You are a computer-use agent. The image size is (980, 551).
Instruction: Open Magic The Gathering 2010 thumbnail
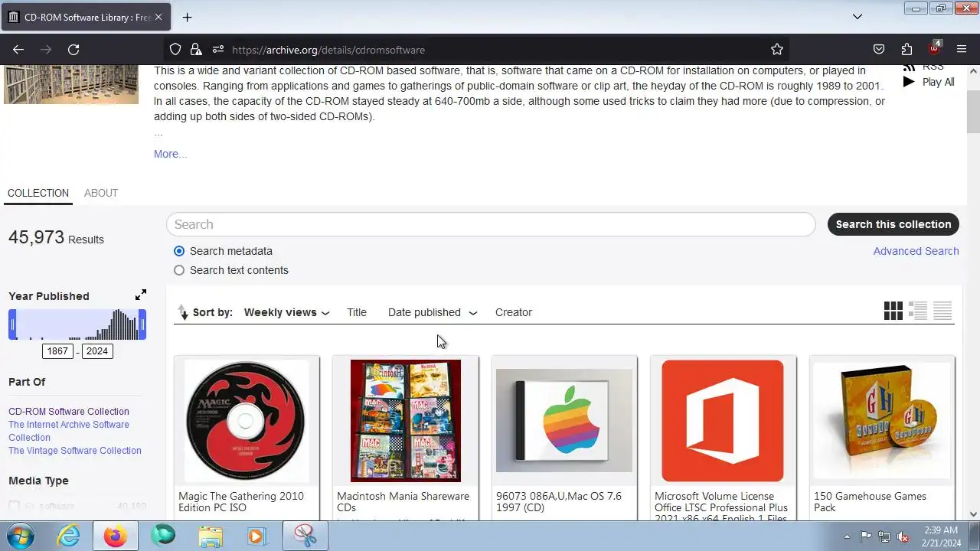[x=247, y=421]
